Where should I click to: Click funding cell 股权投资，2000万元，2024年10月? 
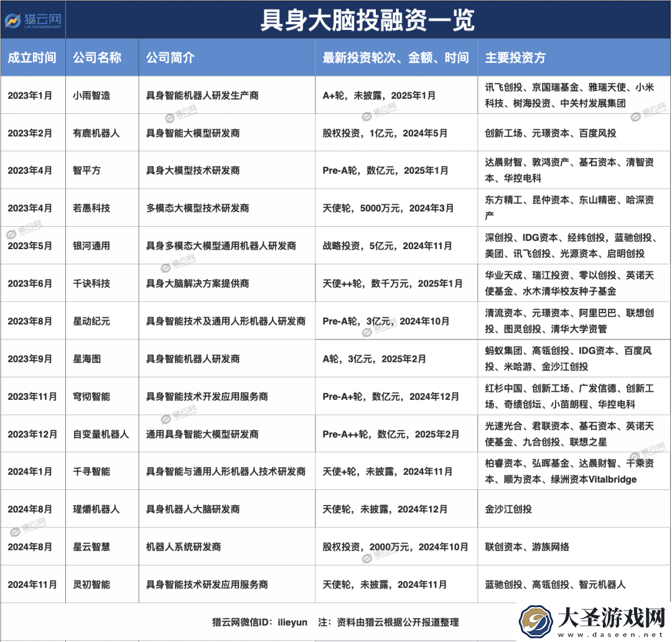click(395, 547)
